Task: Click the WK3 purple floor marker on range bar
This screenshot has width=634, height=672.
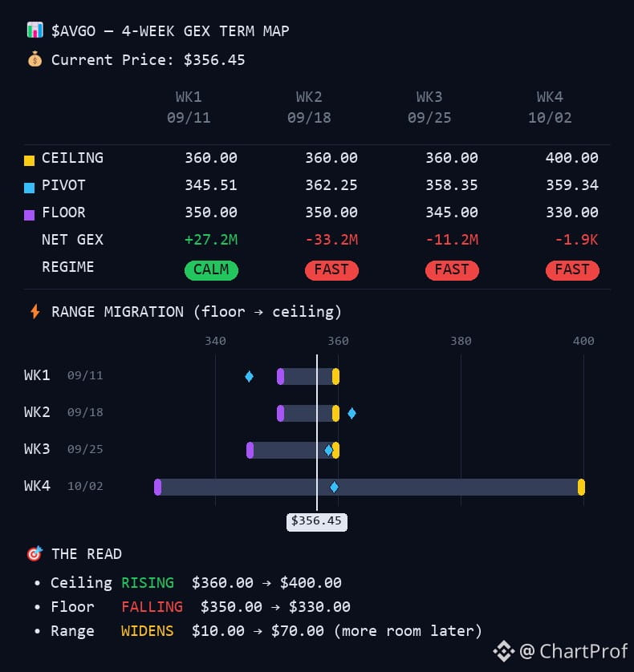Action: tap(250, 451)
